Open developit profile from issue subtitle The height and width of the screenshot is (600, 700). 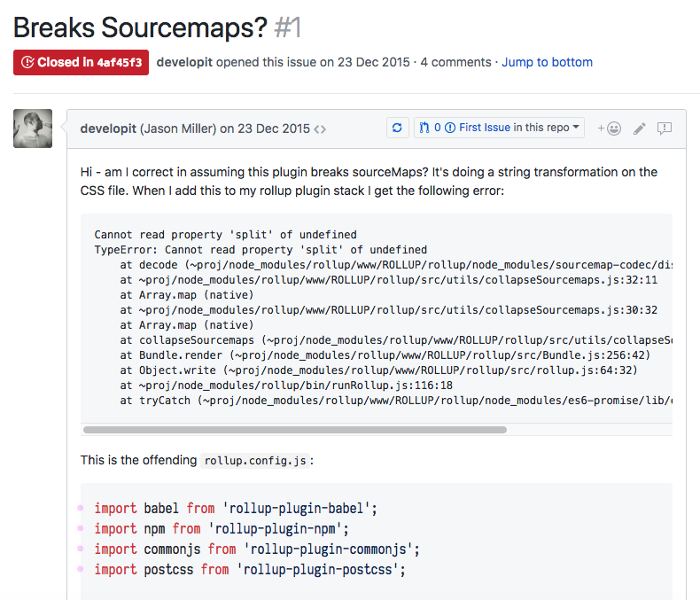pyautogui.click(x=184, y=62)
